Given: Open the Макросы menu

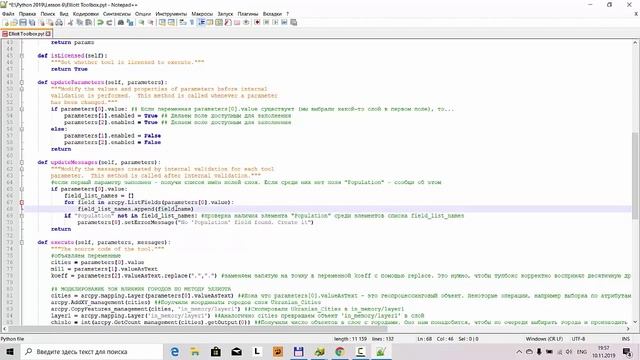Looking at the screenshot, I should pos(202,13).
